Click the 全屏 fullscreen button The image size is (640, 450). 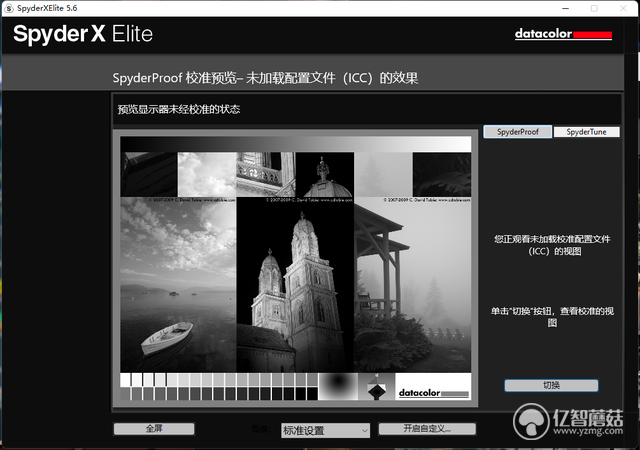click(x=154, y=429)
